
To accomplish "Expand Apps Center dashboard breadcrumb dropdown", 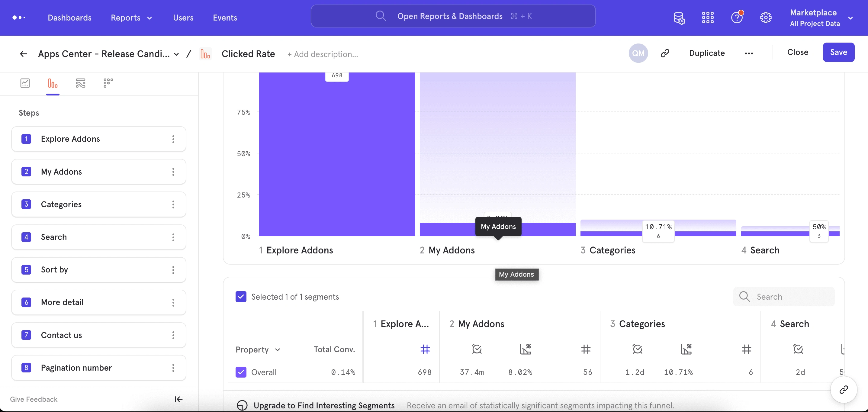I will pyautogui.click(x=176, y=54).
